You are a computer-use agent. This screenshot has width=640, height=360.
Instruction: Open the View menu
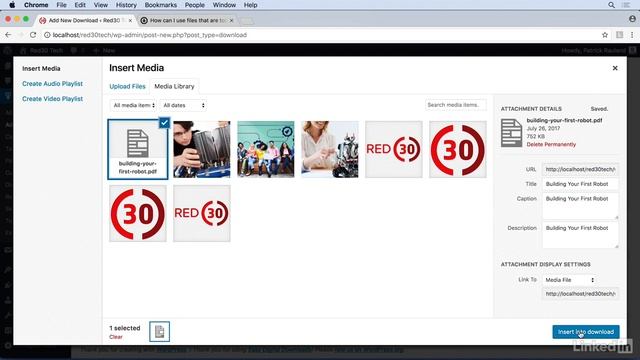pos(100,5)
